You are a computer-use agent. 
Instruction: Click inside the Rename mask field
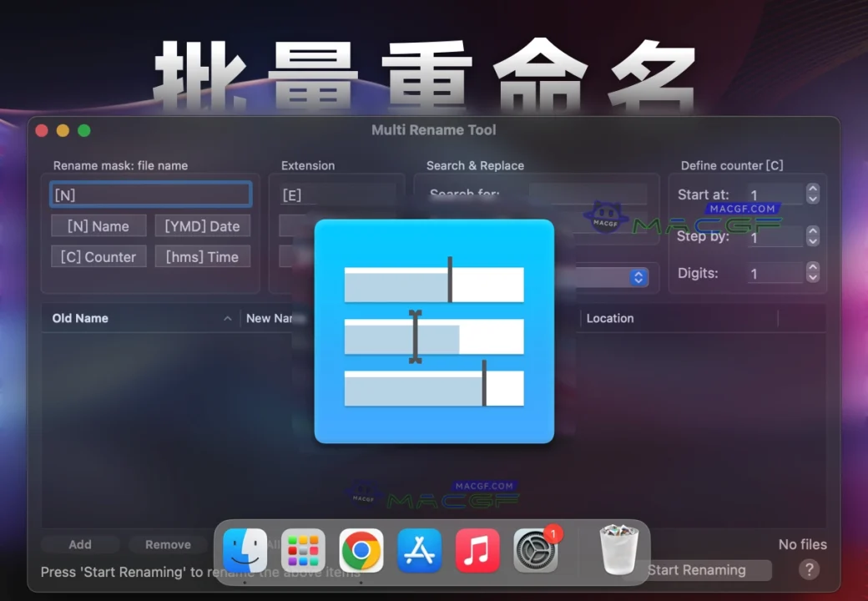(150, 194)
